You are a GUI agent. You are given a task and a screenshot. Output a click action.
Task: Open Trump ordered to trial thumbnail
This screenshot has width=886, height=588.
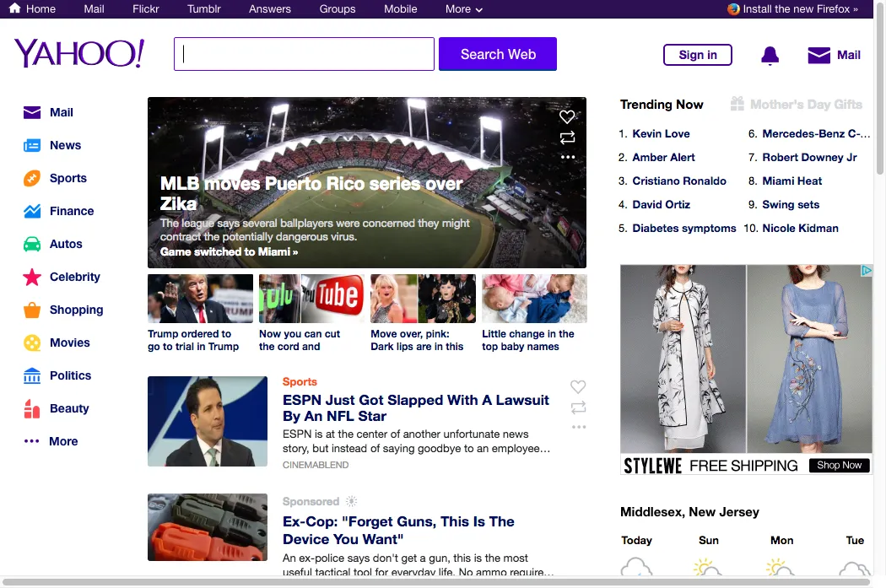(200, 299)
